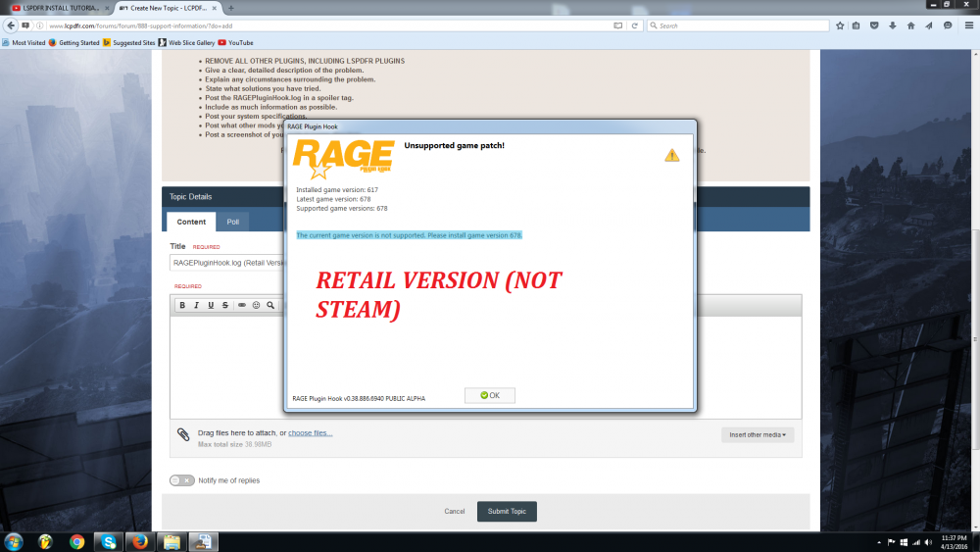Click the paperclip attachment icon
The width and height of the screenshot is (980, 552).
pos(183,434)
